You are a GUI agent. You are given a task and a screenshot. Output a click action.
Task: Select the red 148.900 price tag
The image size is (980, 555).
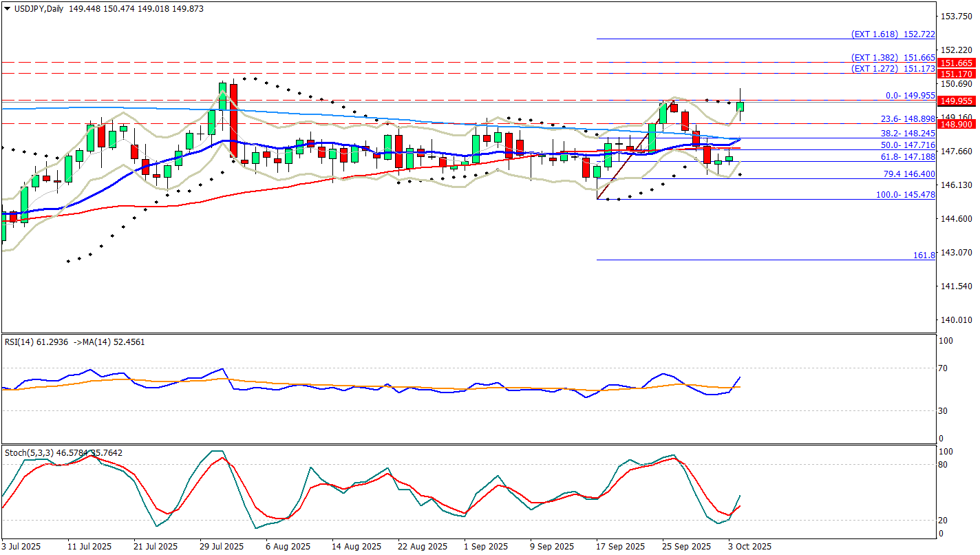pyautogui.click(x=957, y=124)
